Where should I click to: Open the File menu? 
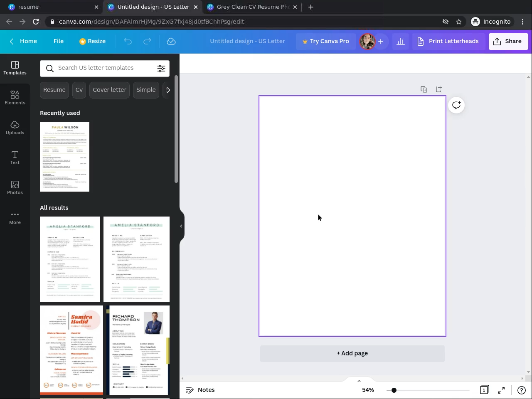click(x=59, y=41)
